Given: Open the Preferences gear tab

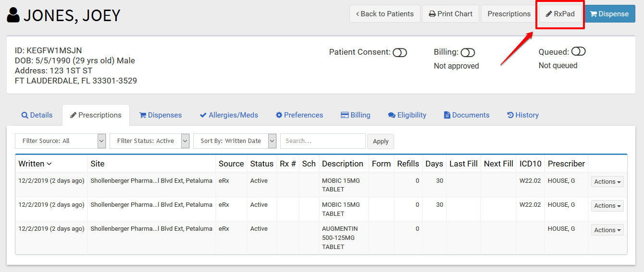Looking at the screenshot, I should coord(299,115).
